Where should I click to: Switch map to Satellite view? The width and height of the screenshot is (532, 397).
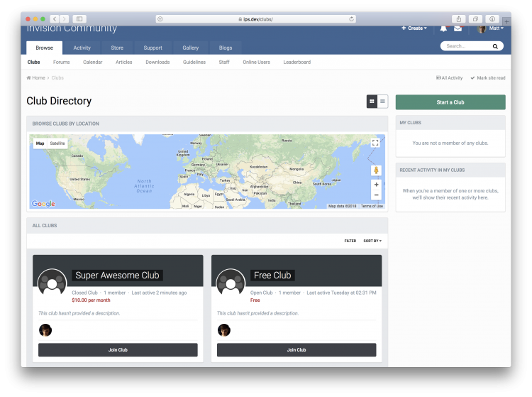tap(57, 143)
